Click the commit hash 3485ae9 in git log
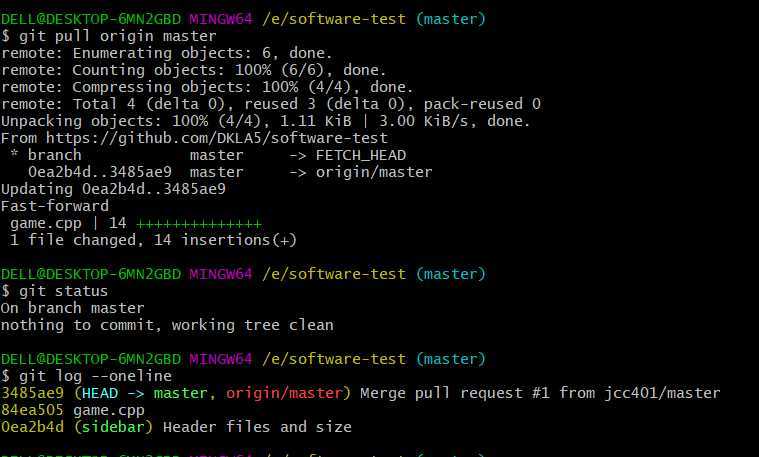 (32, 393)
